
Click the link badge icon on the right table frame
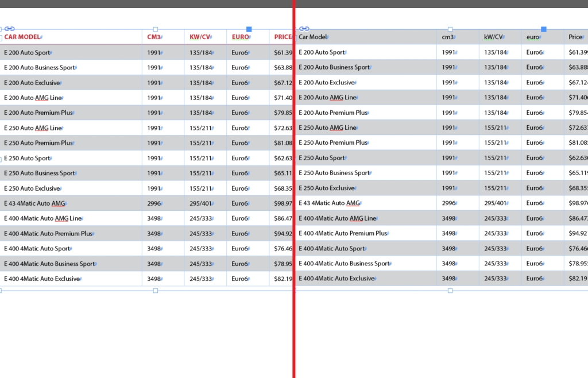pos(304,29)
